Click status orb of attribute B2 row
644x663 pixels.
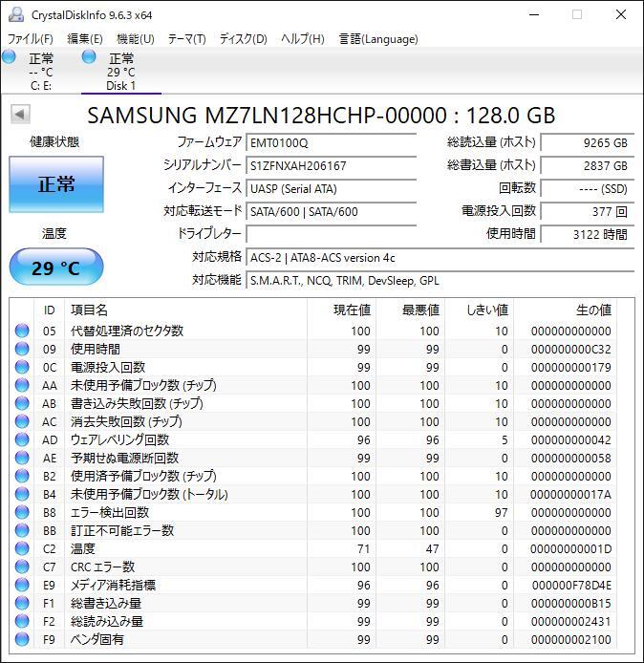(22, 476)
